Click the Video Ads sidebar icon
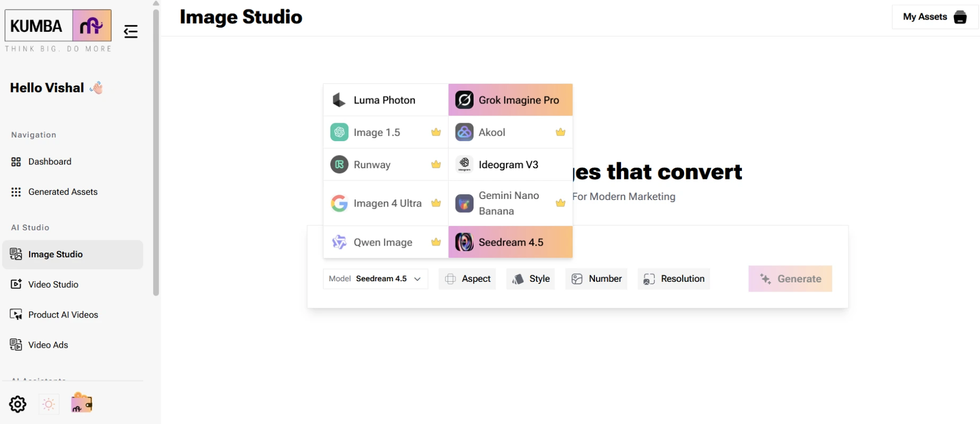 click(16, 345)
